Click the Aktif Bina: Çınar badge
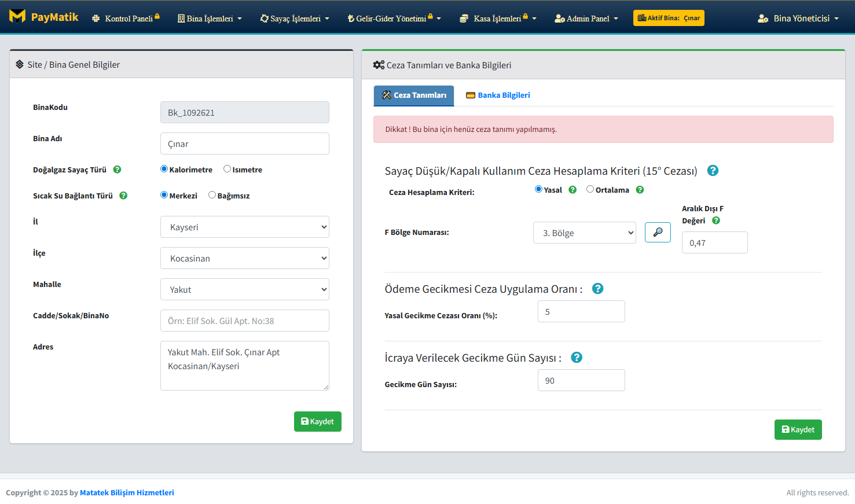 [x=668, y=18]
